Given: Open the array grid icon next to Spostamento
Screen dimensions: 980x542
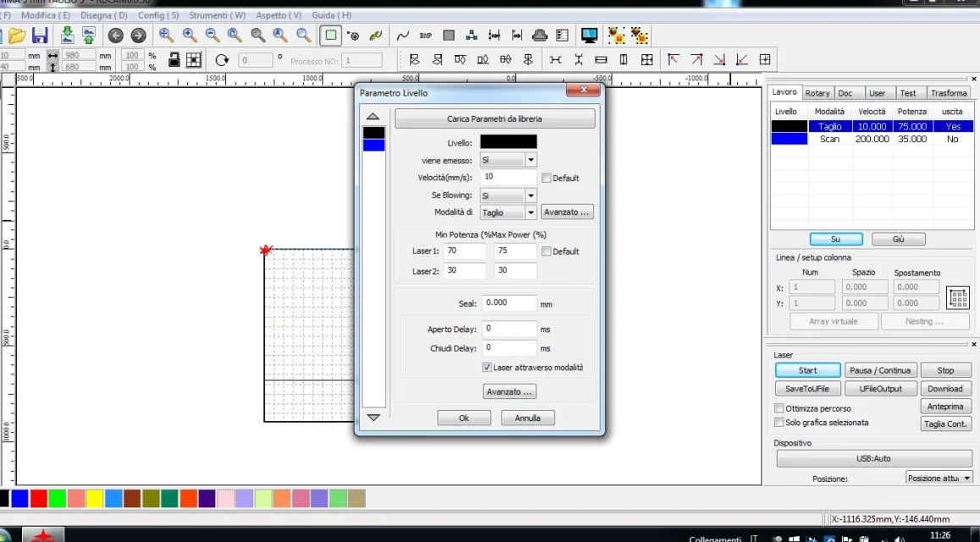Looking at the screenshot, I should click(x=957, y=297).
